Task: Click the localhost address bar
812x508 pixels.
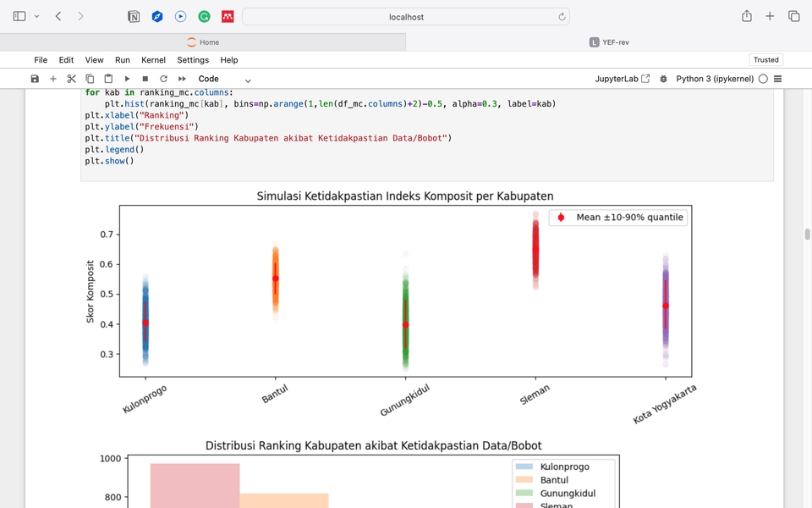Action: (x=406, y=17)
